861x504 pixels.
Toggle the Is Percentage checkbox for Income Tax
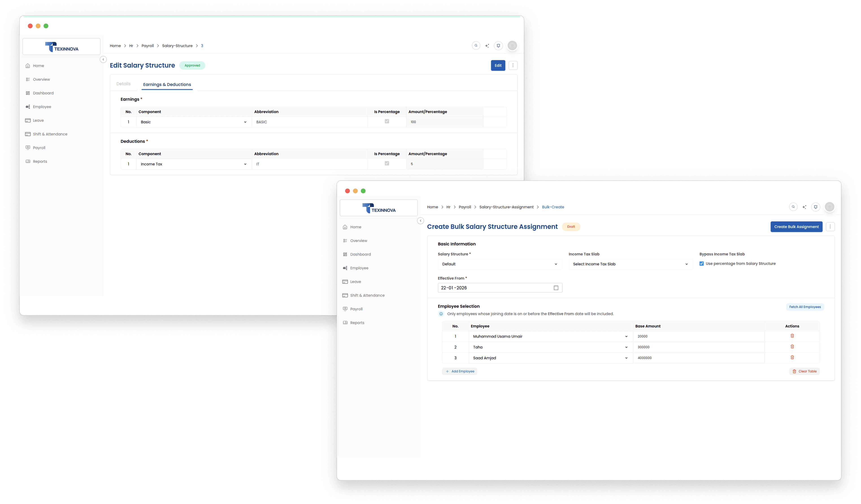coord(387,163)
